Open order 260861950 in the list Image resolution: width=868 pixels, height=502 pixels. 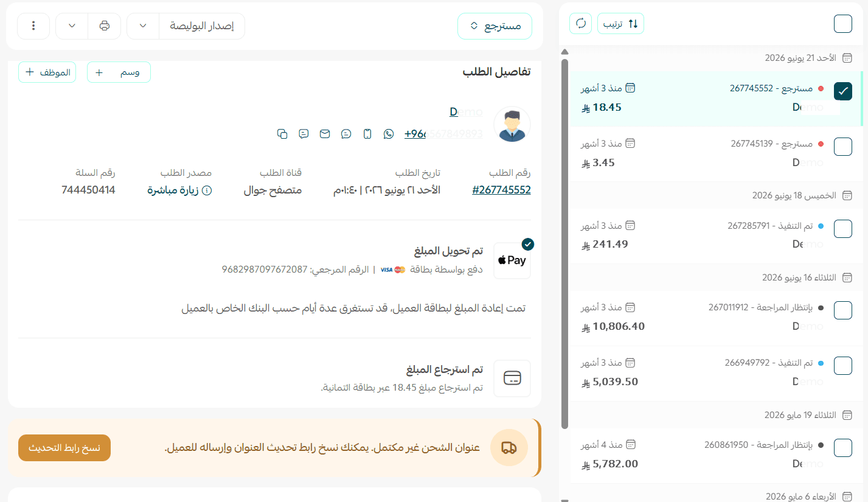pyautogui.click(x=715, y=455)
